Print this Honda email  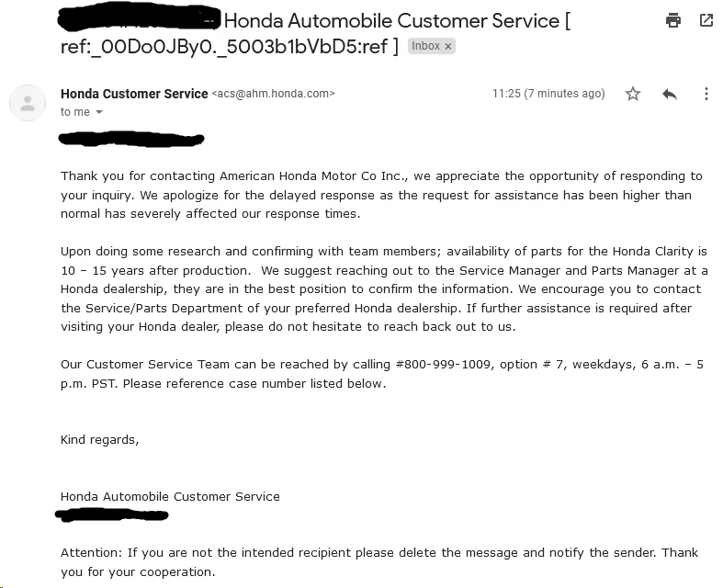click(673, 20)
